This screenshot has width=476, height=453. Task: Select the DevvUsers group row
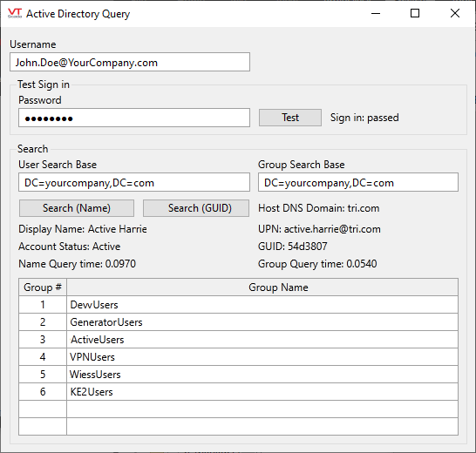tap(238, 305)
